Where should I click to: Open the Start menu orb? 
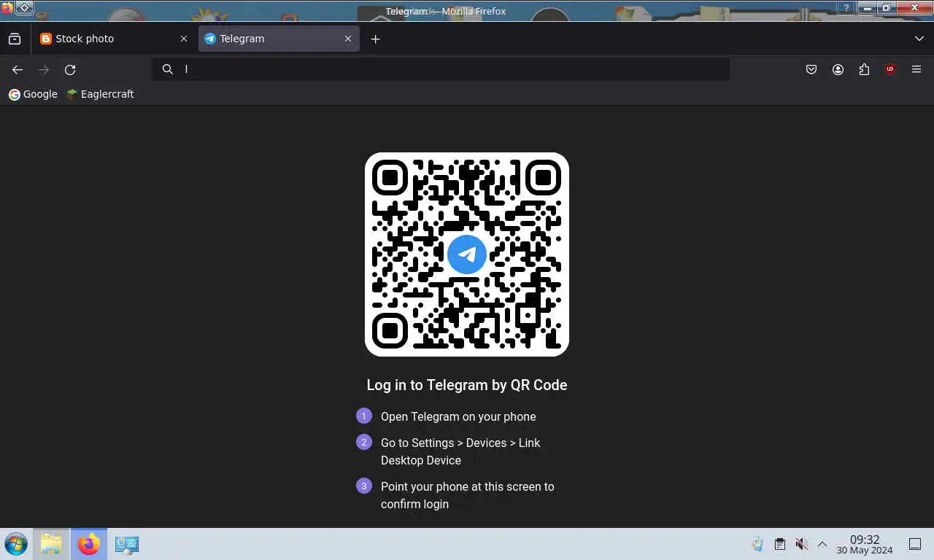pyautogui.click(x=16, y=544)
